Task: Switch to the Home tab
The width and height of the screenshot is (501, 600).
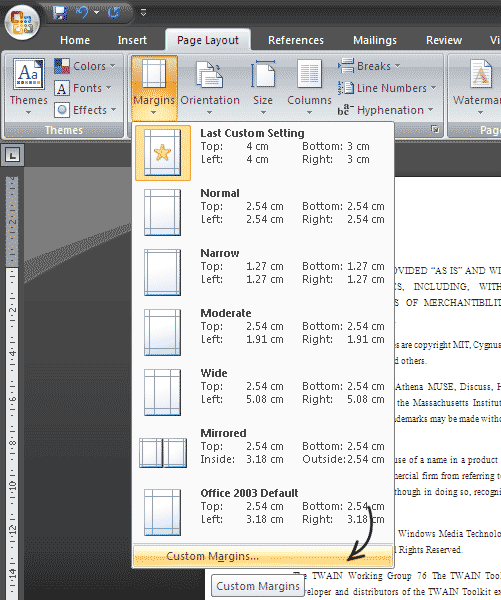Action: 75,40
